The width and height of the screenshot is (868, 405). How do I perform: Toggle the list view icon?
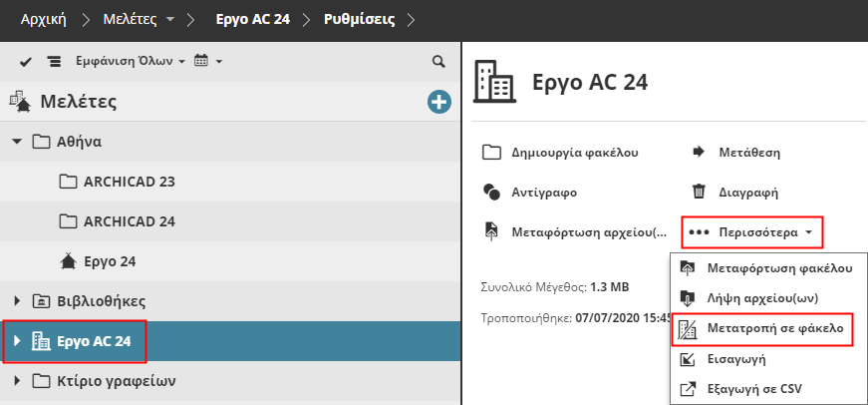[x=54, y=62]
